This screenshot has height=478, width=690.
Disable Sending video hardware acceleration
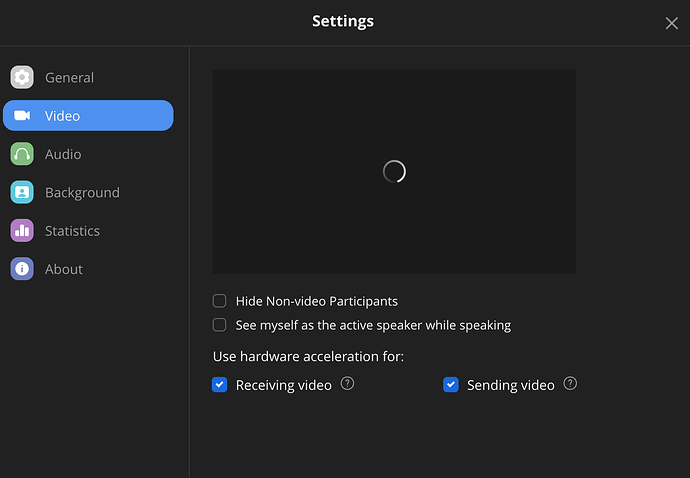pos(451,385)
